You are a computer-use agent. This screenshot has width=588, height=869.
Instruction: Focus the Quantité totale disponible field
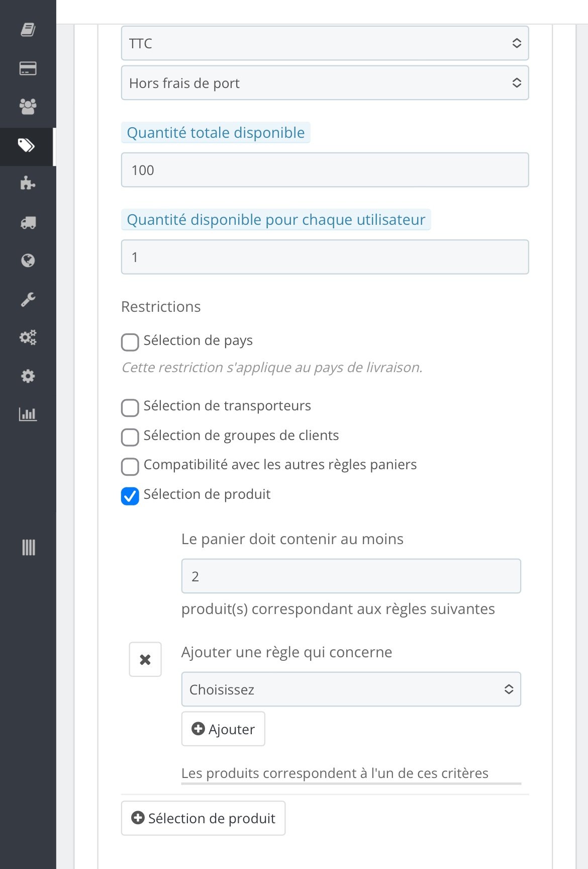[325, 170]
